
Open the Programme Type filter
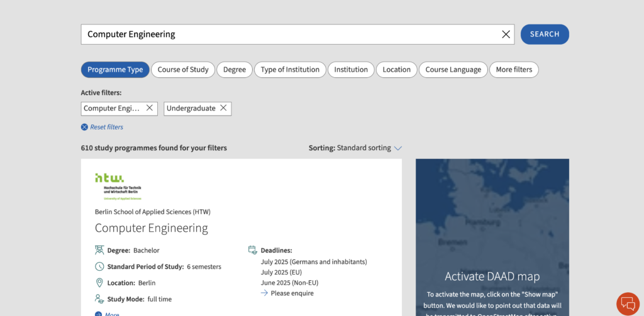(115, 70)
